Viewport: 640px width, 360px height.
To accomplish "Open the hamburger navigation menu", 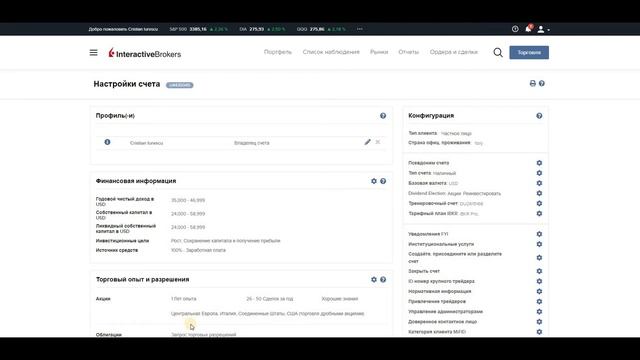I will coord(93,53).
